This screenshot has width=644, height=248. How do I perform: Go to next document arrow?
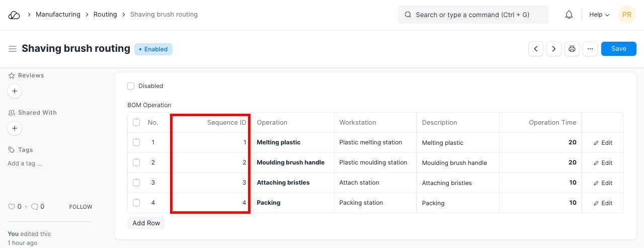pos(554,49)
